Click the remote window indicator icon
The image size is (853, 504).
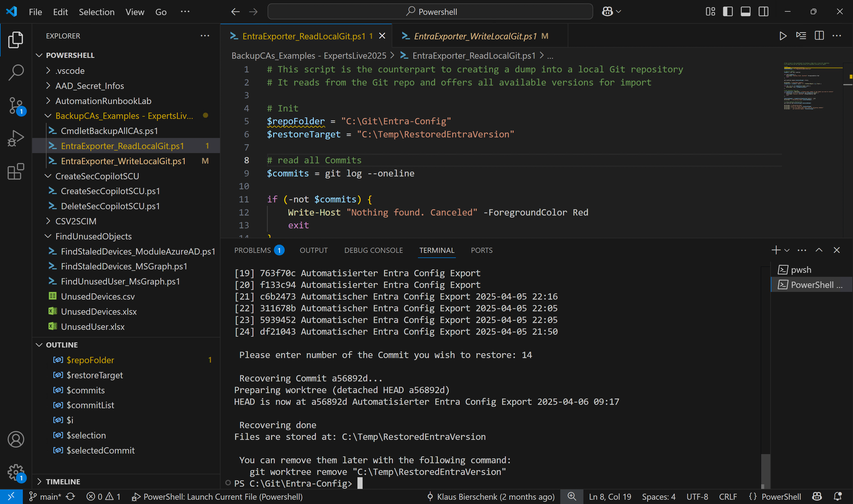11,497
